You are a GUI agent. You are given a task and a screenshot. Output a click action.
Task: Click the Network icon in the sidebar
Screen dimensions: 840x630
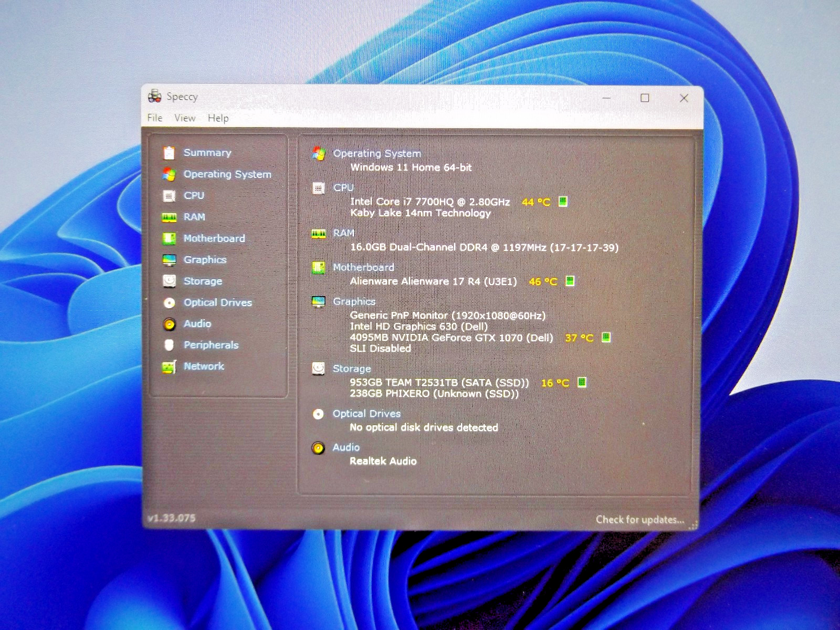point(169,367)
